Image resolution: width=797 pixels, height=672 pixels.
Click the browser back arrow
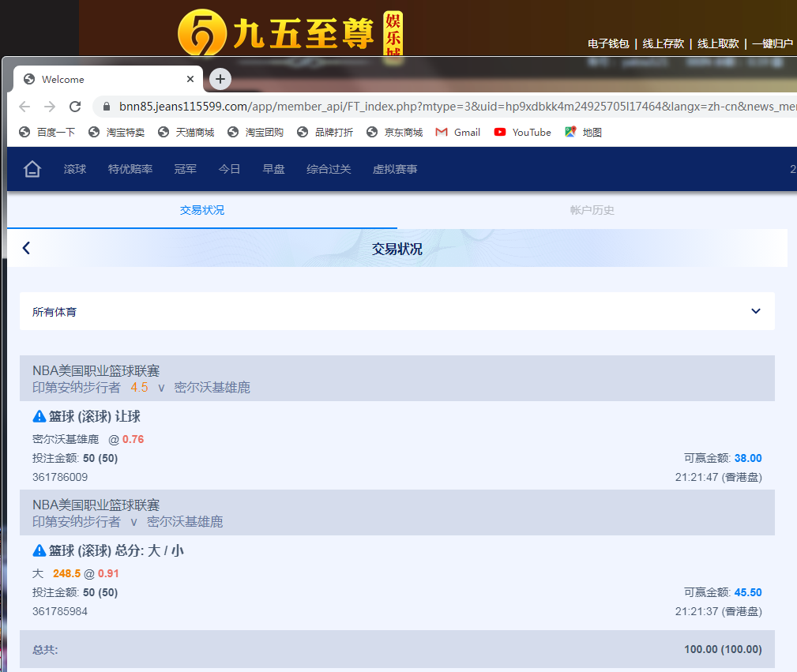(24, 107)
